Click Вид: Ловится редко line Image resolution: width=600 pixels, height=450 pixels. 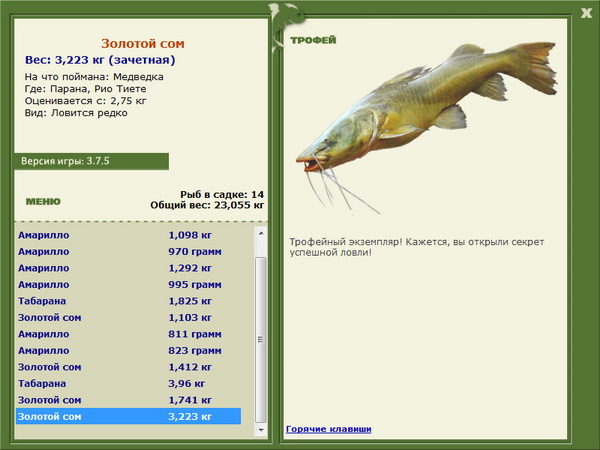click(x=76, y=113)
